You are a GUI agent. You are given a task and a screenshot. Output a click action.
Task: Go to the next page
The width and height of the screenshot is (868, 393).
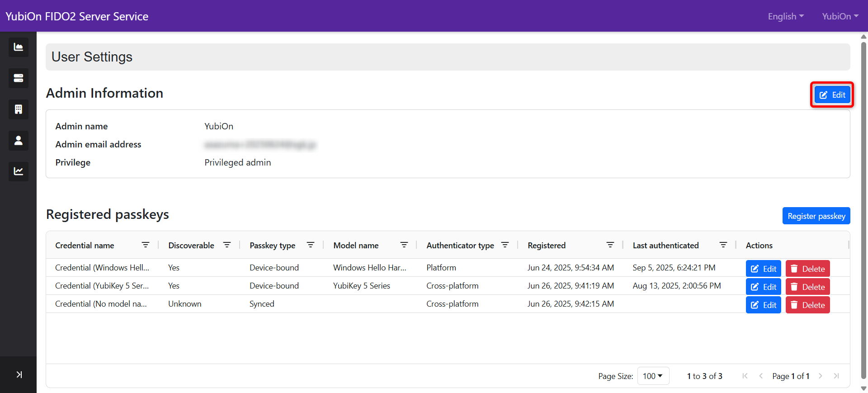(821, 376)
